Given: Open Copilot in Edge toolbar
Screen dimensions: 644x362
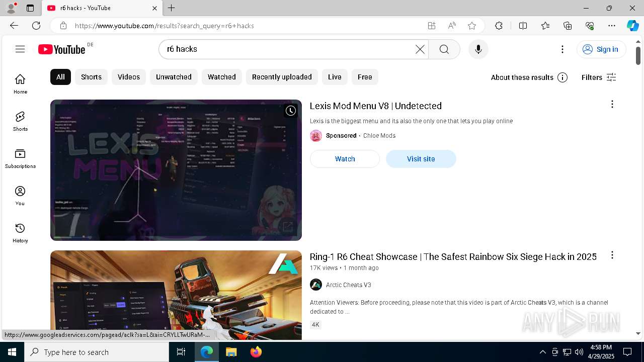Looking at the screenshot, I should pos(632,26).
